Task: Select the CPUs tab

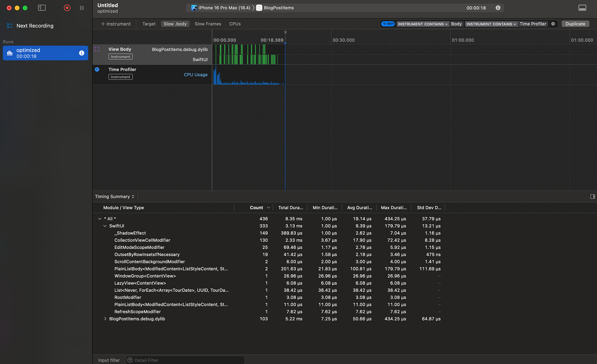Action: (x=235, y=24)
